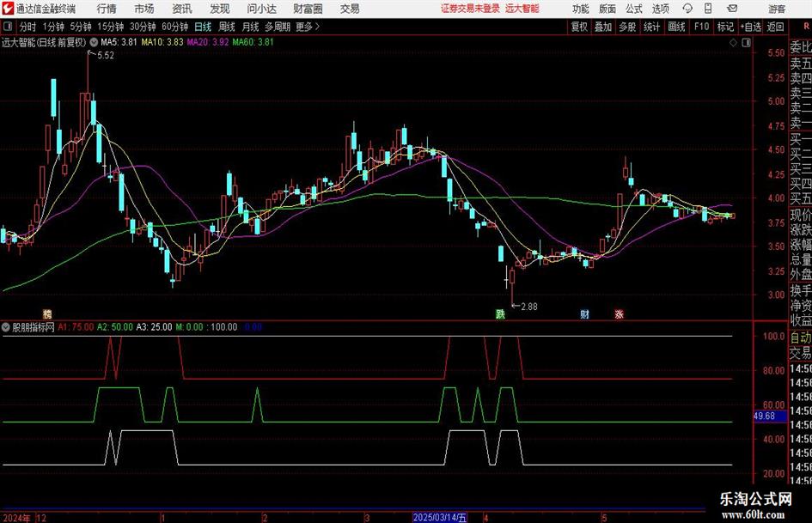Click the A3: 25.00 indicator value
The height and width of the screenshot is (523, 812).
click(155, 327)
